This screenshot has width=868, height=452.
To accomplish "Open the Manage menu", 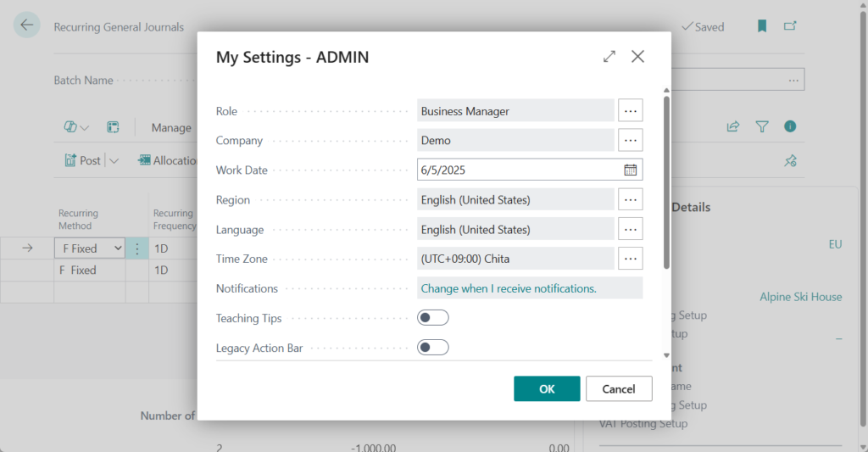I will pyautogui.click(x=171, y=127).
